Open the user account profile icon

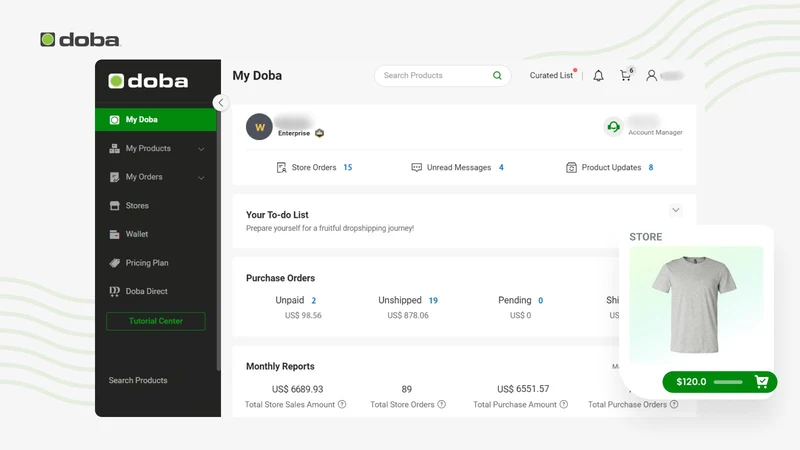[x=652, y=76]
